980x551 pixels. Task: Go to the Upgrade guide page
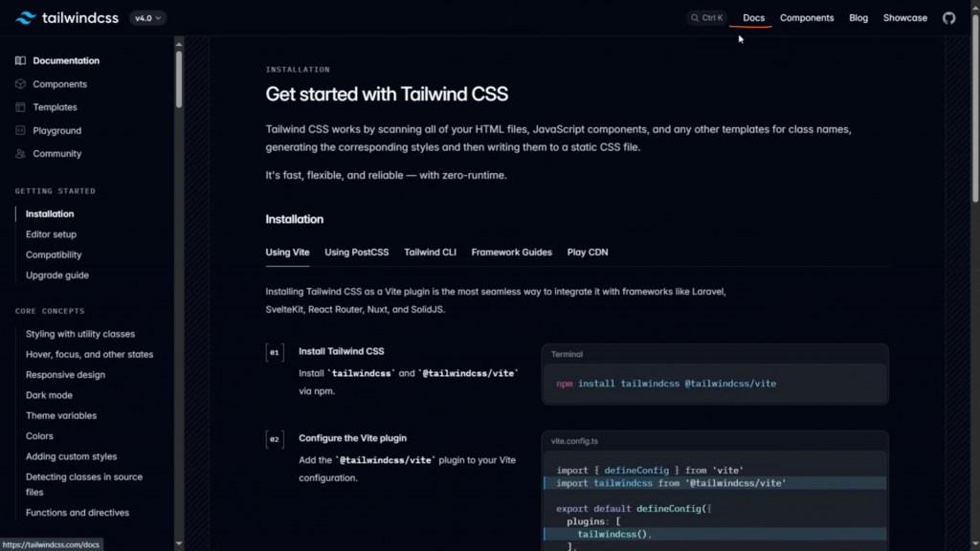(x=57, y=275)
